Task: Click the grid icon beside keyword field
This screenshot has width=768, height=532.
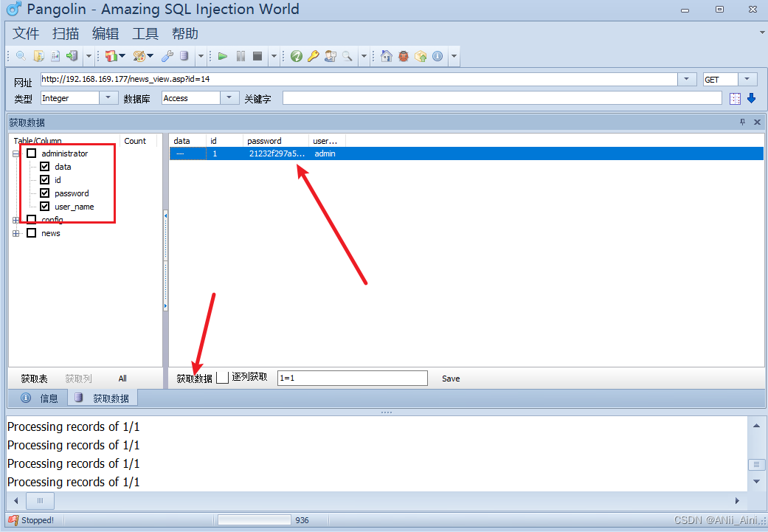Action: click(x=736, y=98)
